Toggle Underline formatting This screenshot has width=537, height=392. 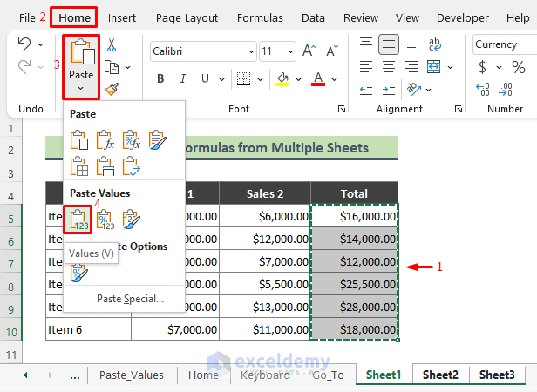[x=205, y=79]
